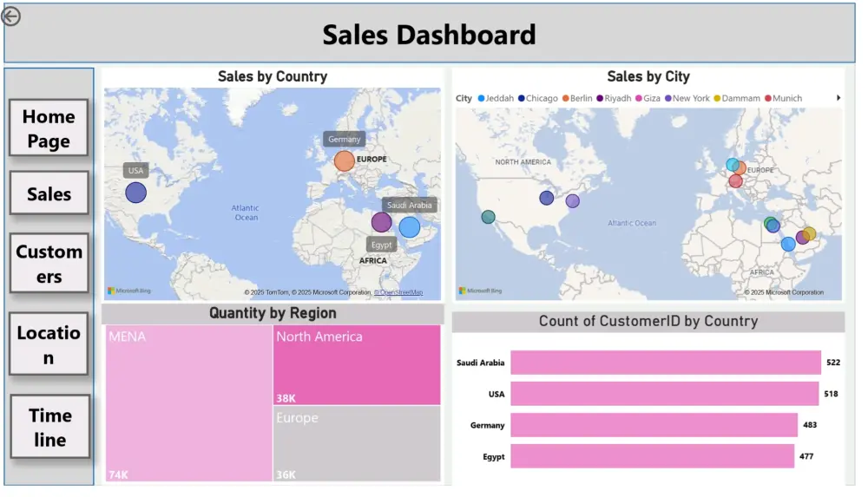Image resolution: width=868 pixels, height=497 pixels.
Task: Click the 36K value label in Europe tile
Action: coord(286,474)
